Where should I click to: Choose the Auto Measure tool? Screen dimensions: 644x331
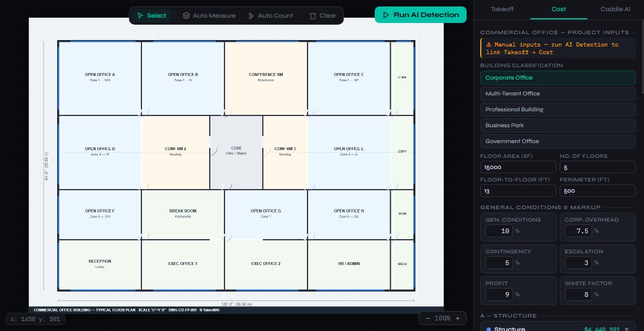(209, 16)
